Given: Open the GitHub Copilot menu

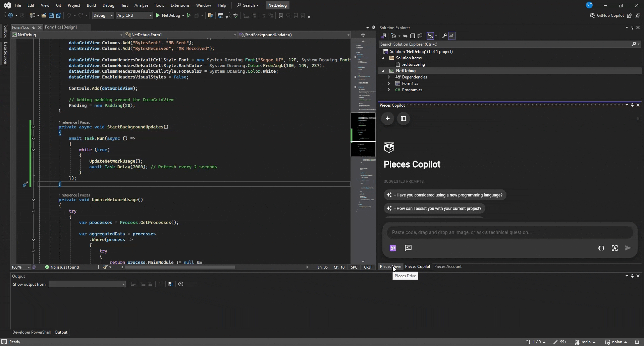Looking at the screenshot, I should tap(607, 15).
